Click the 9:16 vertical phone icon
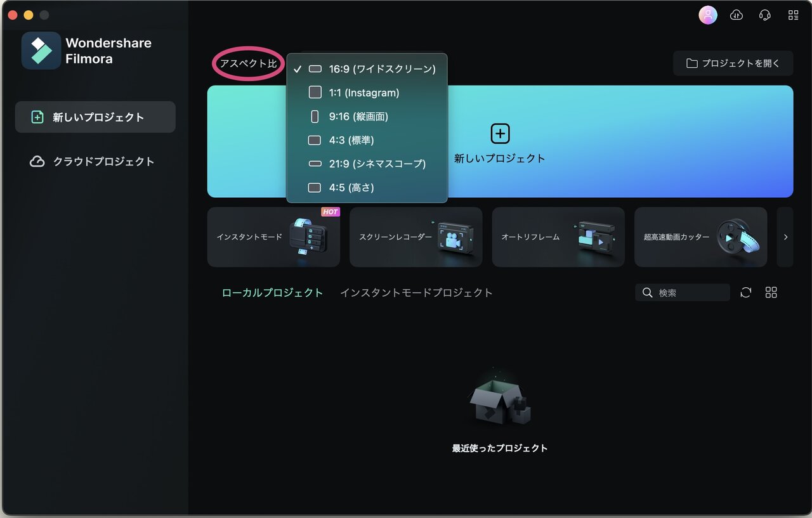Viewport: 812px width, 518px height. pos(315,117)
